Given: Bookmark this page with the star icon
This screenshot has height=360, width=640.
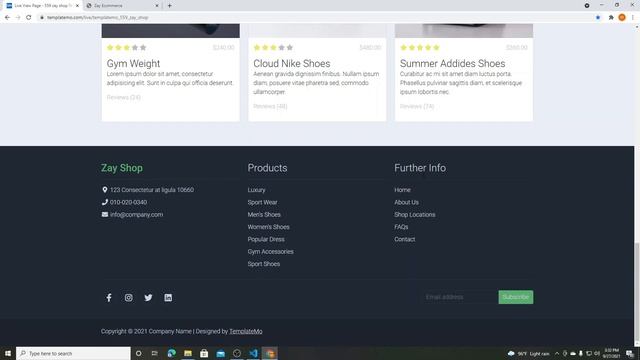Looking at the screenshot, I should (598, 18).
